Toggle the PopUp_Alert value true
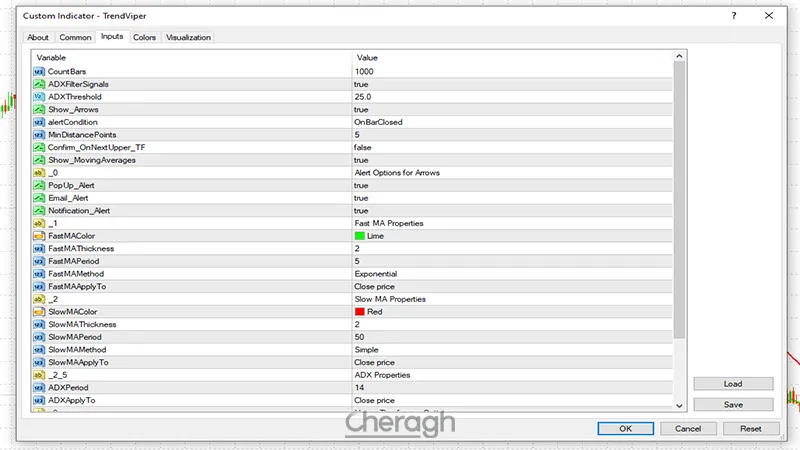Screen dimensions: 800x450 [361, 185]
